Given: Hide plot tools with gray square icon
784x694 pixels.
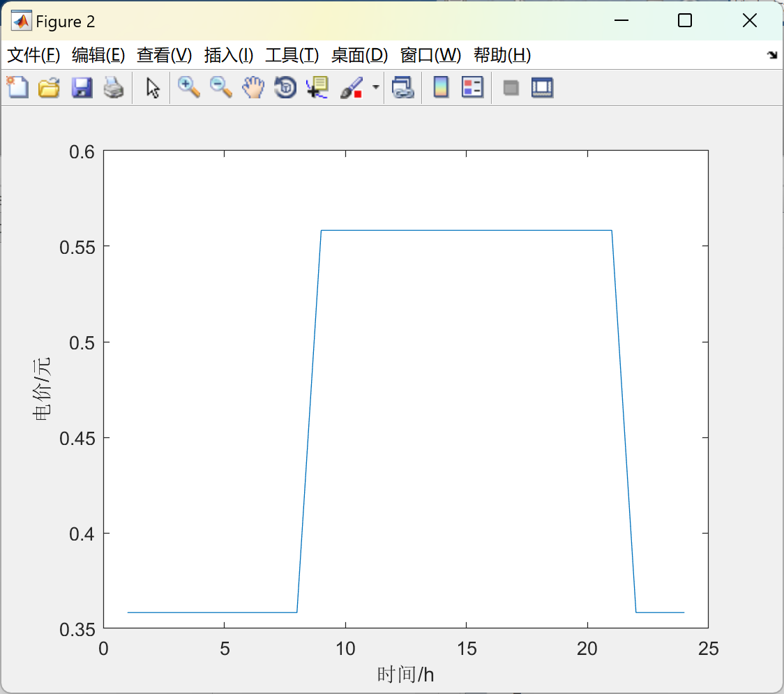Looking at the screenshot, I should point(511,88).
